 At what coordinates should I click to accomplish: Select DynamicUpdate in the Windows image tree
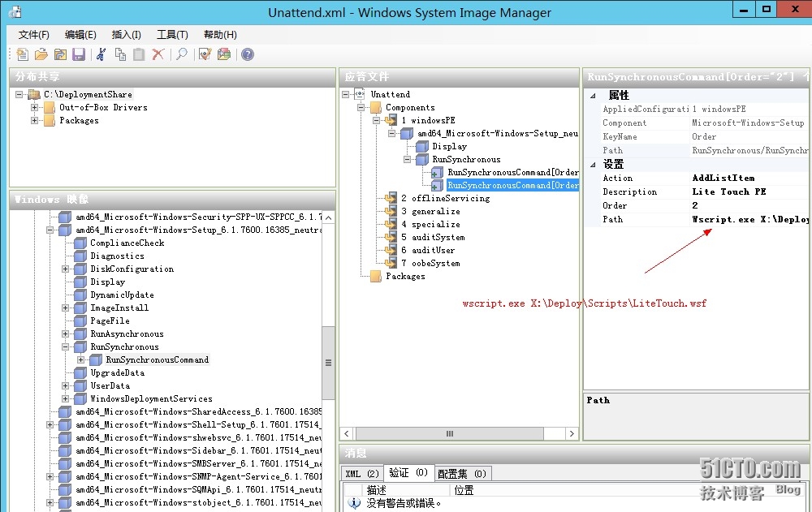[x=122, y=295]
